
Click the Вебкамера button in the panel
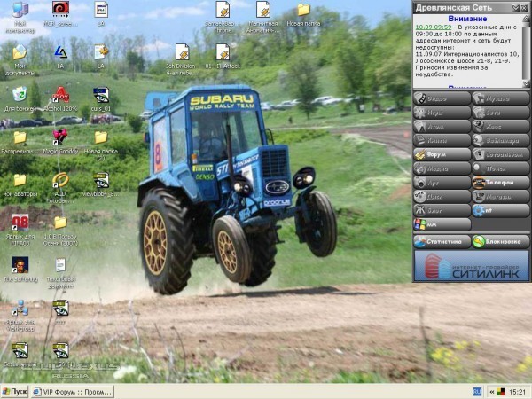[x=500, y=140]
